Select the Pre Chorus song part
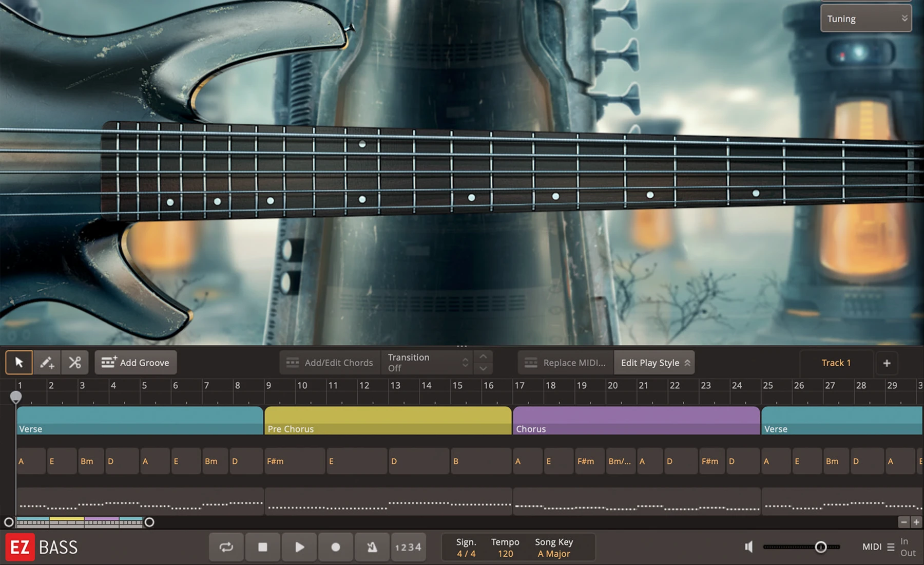Screen dimensions: 924x565 [x=388, y=421]
